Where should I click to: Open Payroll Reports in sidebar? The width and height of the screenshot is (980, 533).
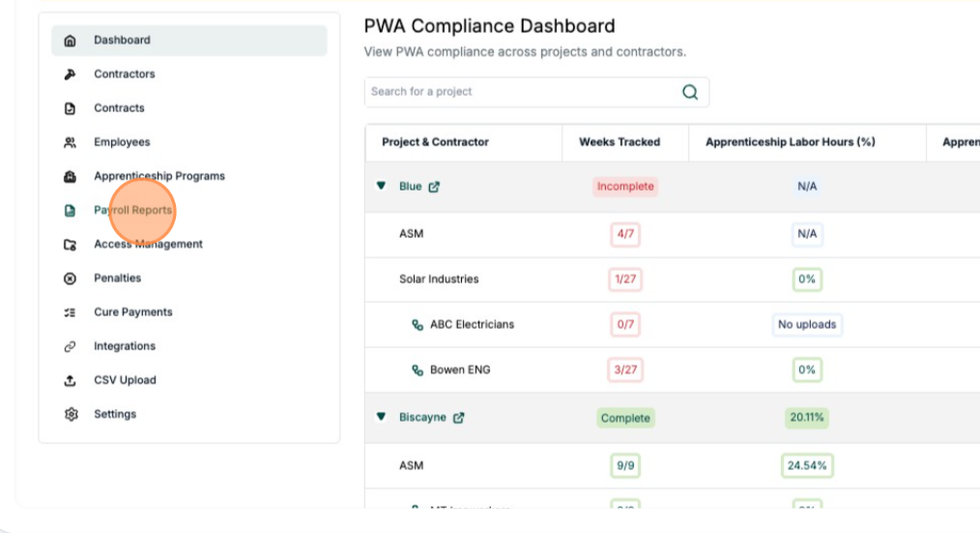click(132, 210)
